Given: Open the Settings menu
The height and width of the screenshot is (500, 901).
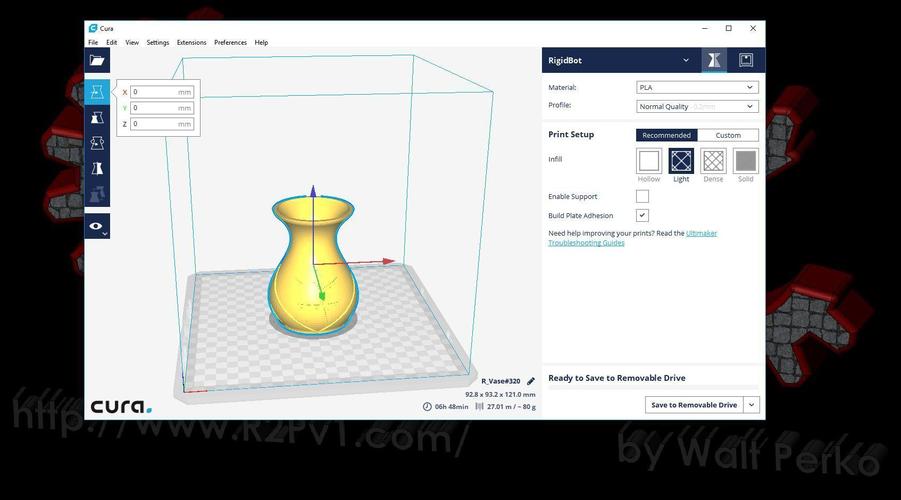Looking at the screenshot, I should 157,43.
